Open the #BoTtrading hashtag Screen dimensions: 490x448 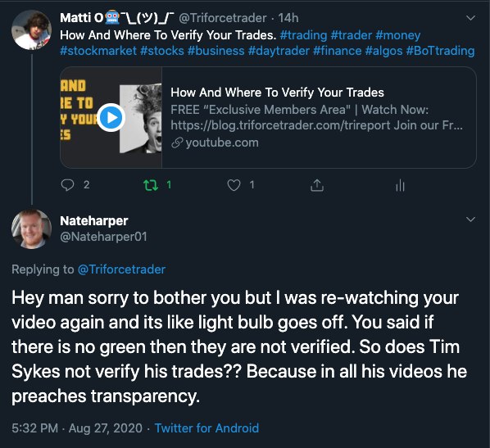[440, 51]
